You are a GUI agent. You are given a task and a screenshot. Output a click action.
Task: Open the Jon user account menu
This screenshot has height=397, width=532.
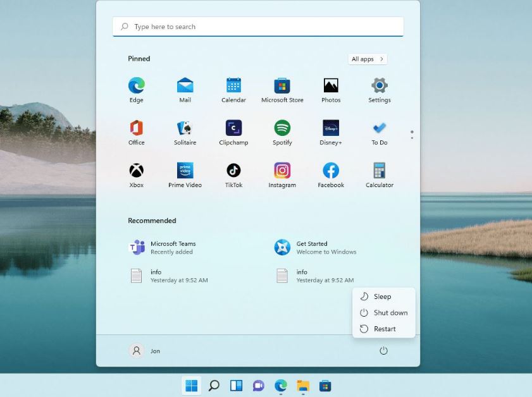[x=145, y=351]
